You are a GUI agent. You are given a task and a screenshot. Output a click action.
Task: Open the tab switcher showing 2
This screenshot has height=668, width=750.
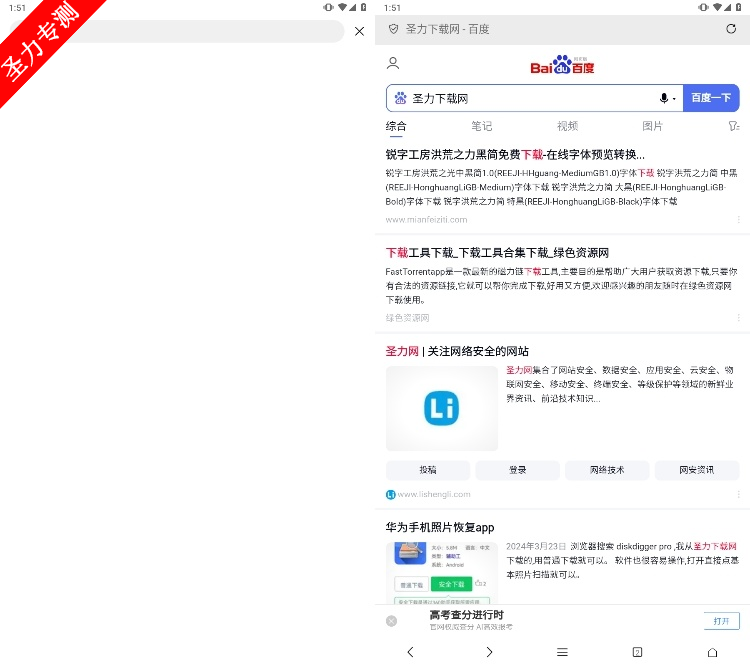tap(637, 652)
